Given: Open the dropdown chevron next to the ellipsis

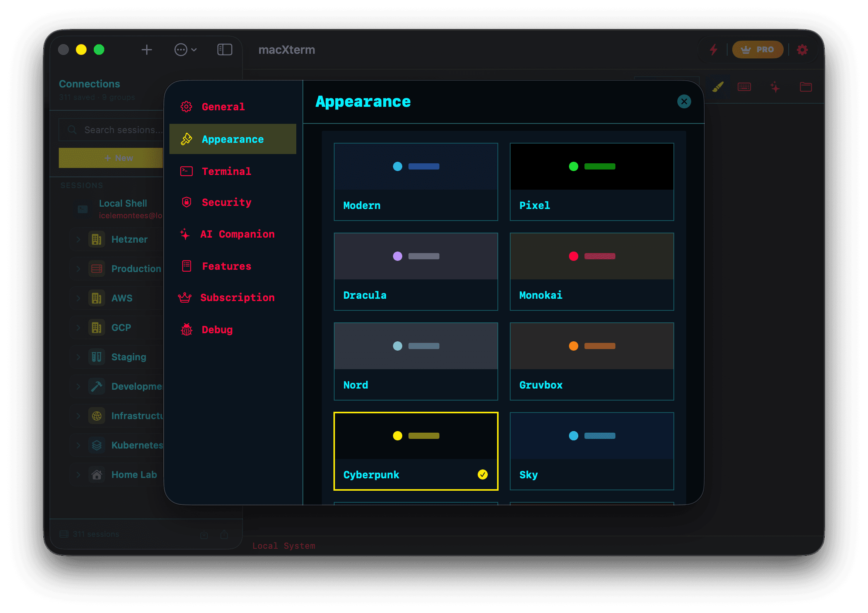Looking at the screenshot, I should pos(195,50).
